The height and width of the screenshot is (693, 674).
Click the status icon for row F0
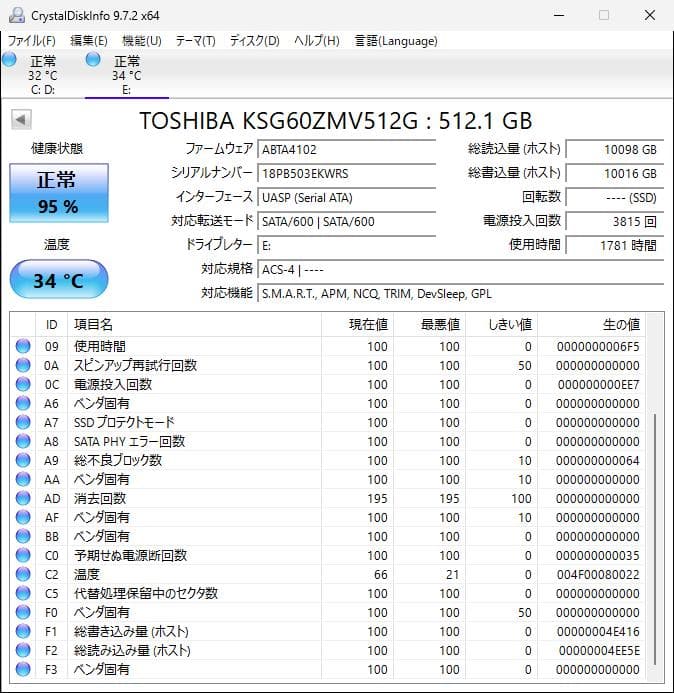pyautogui.click(x=23, y=612)
